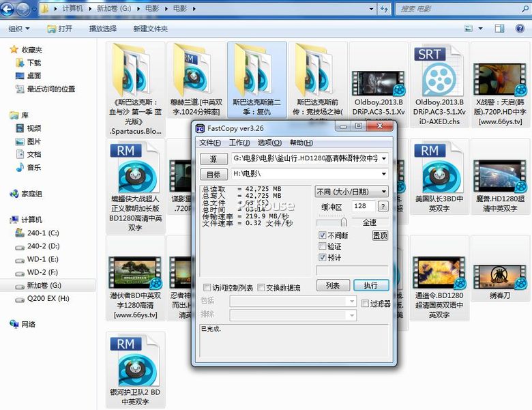532x410 pixels.
Task: Enable the 过滤器 filter checkbox
Action: coord(366,304)
